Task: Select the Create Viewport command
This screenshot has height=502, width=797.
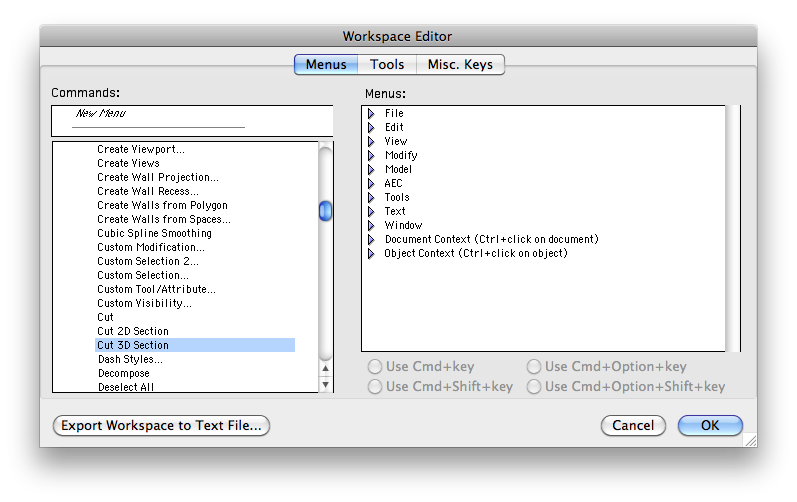Action: [141, 149]
